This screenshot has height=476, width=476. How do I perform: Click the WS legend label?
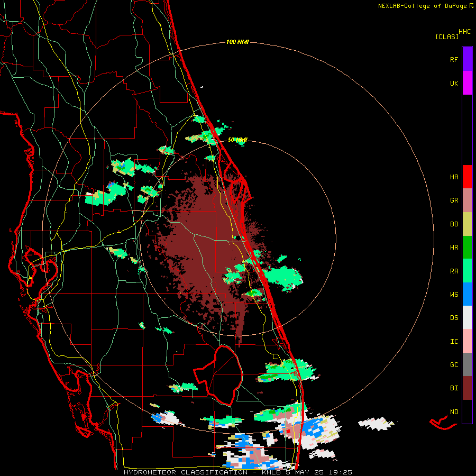pyautogui.click(x=454, y=295)
